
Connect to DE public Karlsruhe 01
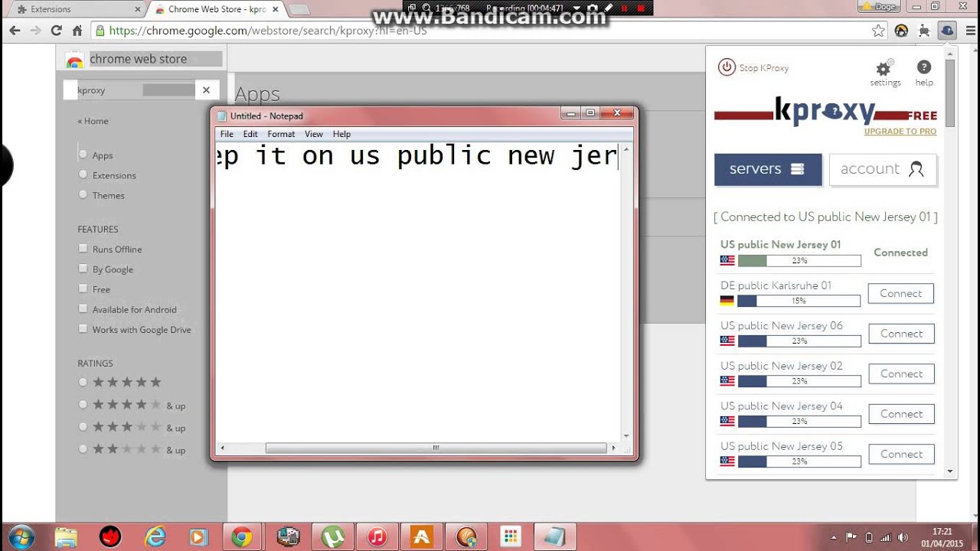point(901,293)
